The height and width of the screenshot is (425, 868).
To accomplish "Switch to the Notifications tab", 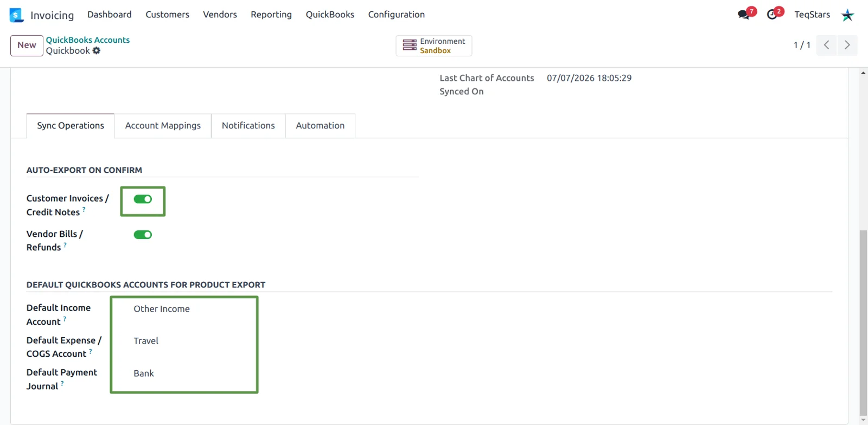I will (x=248, y=126).
